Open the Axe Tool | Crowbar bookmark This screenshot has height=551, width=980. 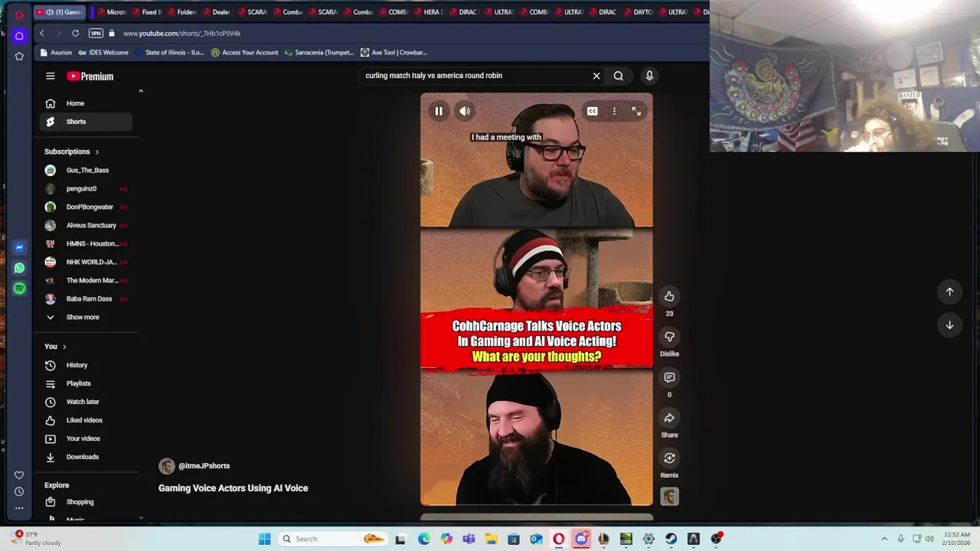(394, 53)
